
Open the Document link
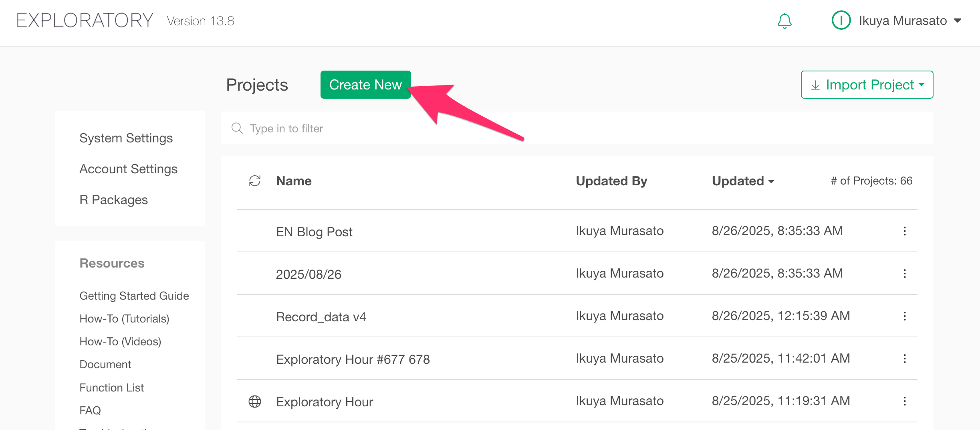pos(105,364)
